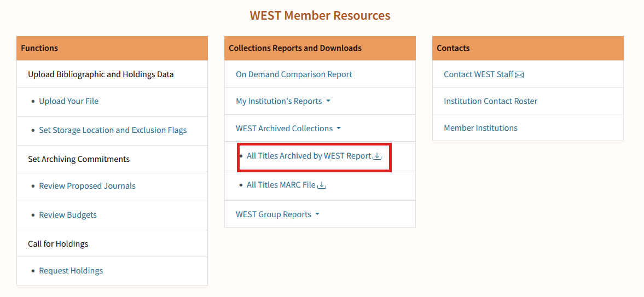
Task: Open Request Holdings link
Action: 71,271
